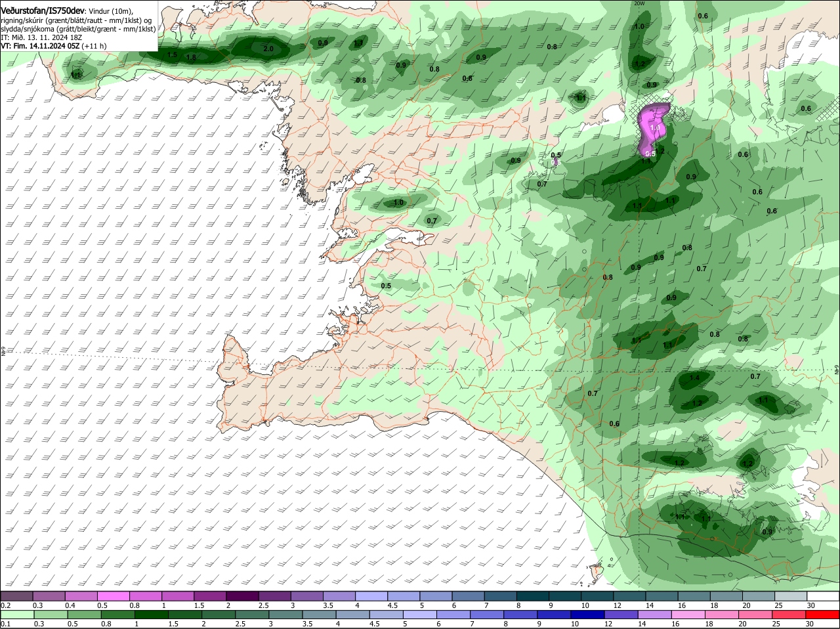Click the 20W longitude label
Screen dimensions: 840x629
(639, 3)
